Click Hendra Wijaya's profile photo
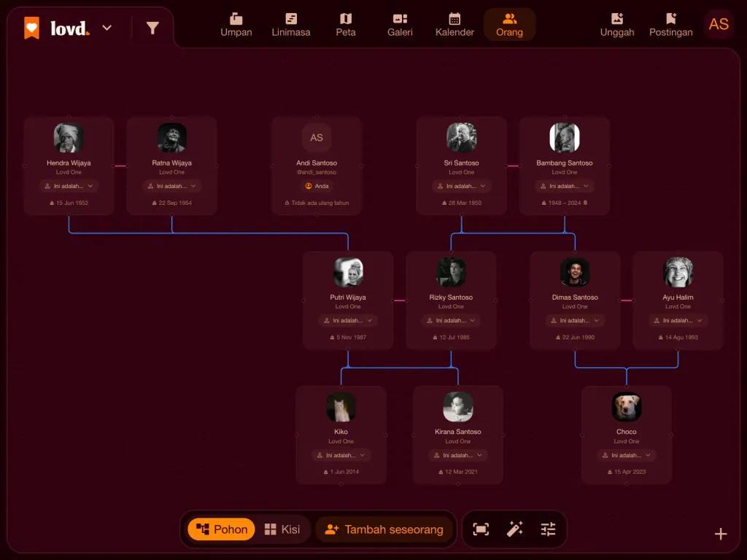The width and height of the screenshot is (747, 560). [x=69, y=138]
